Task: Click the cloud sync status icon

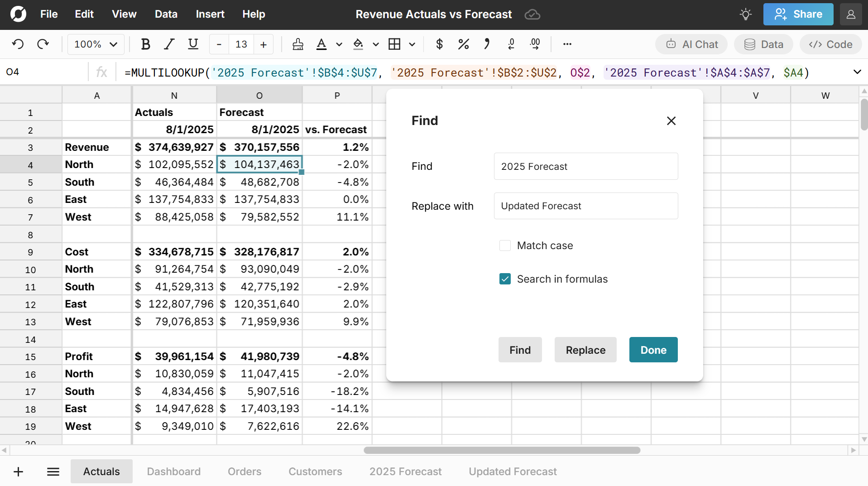Action: [532, 14]
